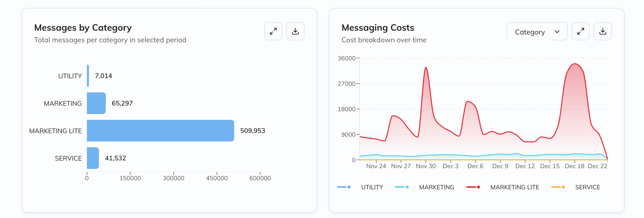Toggle MARKETING series in legend
This screenshot has height=218, width=644.
point(436,187)
